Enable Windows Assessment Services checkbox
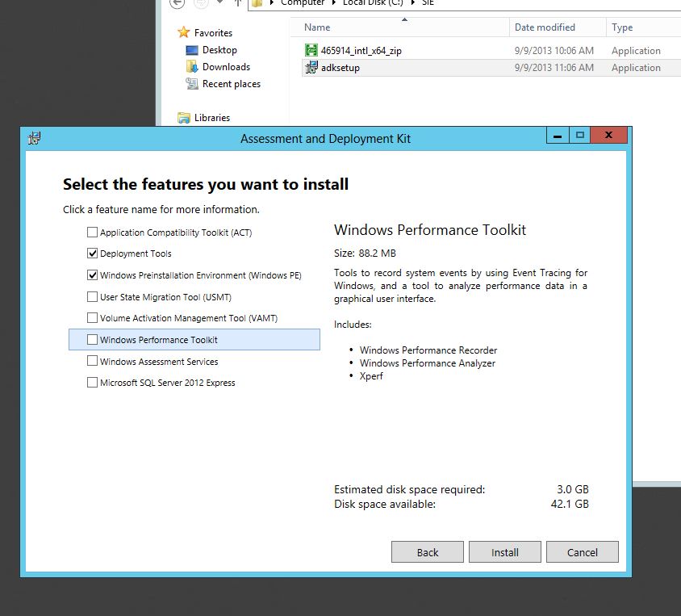The height and width of the screenshot is (616, 681). point(92,361)
